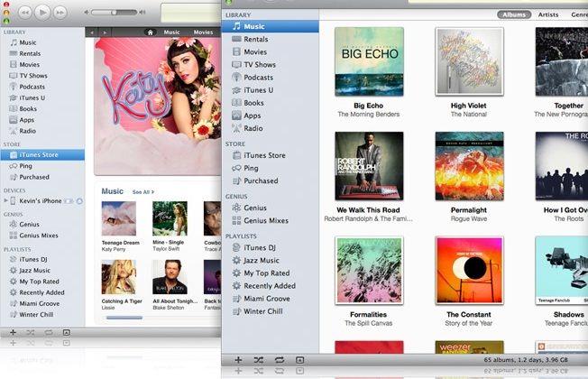The image size is (588, 379).
Task: Select Music library in the front window sidebar
Action: [270, 26]
